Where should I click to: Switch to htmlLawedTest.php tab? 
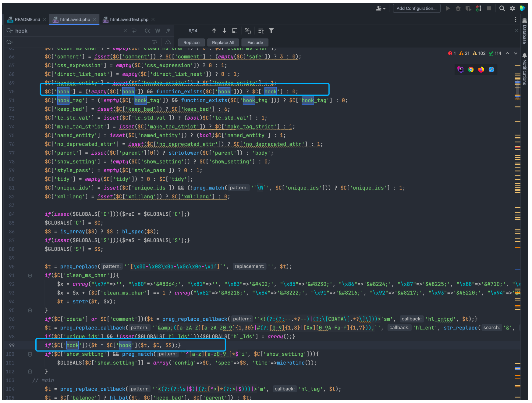point(129,20)
